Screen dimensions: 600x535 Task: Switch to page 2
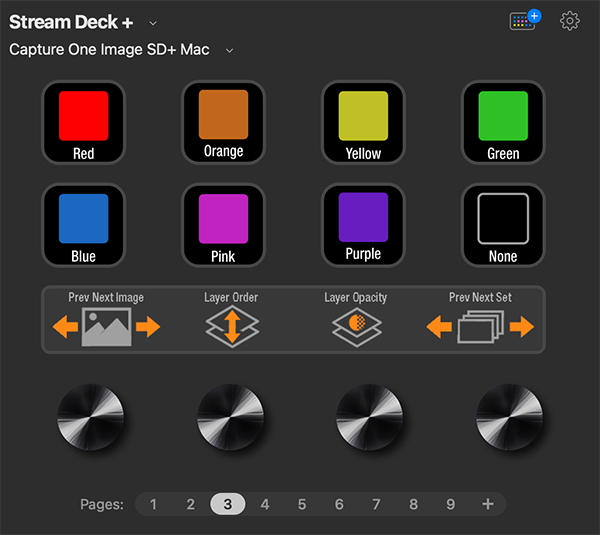click(191, 504)
